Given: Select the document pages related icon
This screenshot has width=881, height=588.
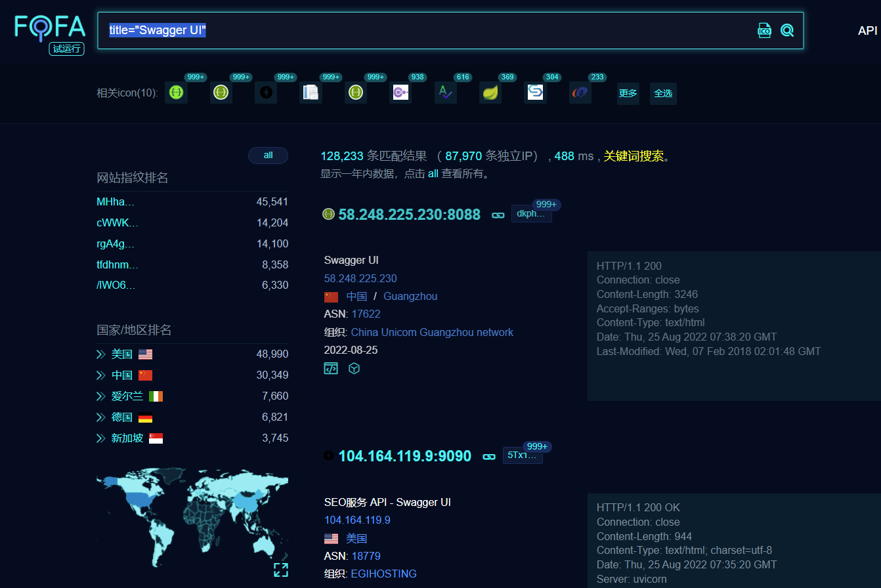Looking at the screenshot, I should [x=311, y=93].
